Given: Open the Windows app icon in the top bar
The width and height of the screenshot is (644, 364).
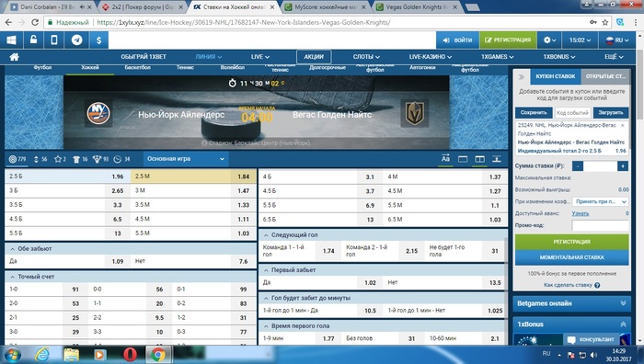Looking at the screenshot, I should [11, 40].
